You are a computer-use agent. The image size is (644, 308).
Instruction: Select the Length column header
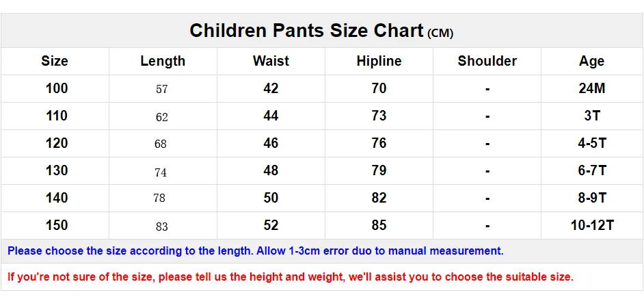point(163,61)
